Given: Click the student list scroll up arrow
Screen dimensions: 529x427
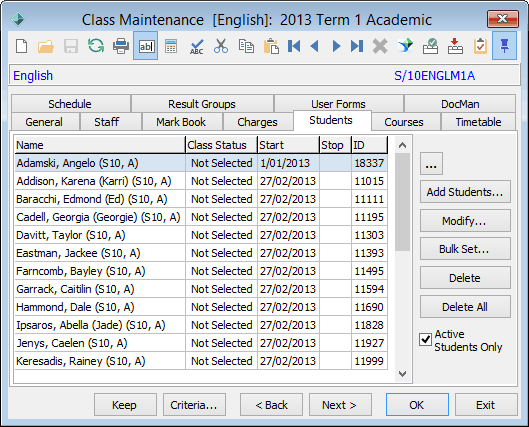Looking at the screenshot, I should click(402, 145).
